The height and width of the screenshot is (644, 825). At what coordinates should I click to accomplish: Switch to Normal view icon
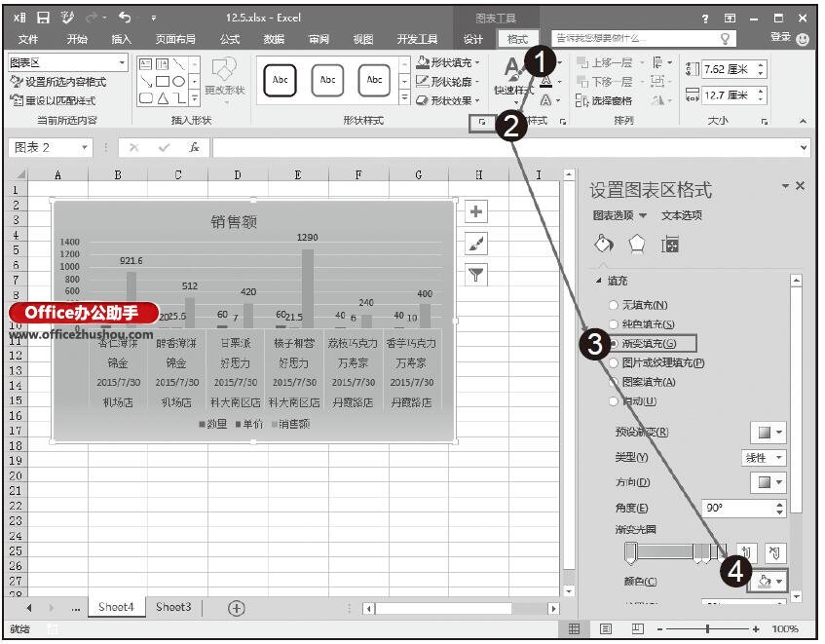[x=574, y=628]
